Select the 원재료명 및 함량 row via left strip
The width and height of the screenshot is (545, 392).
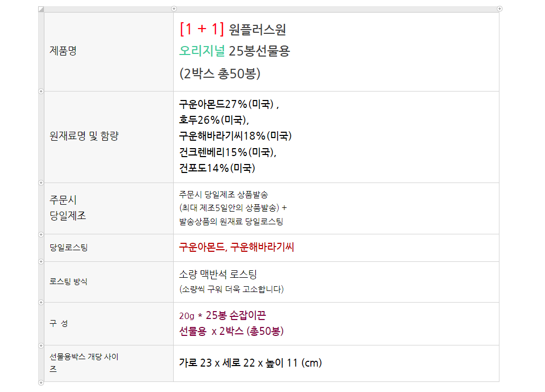41,136
